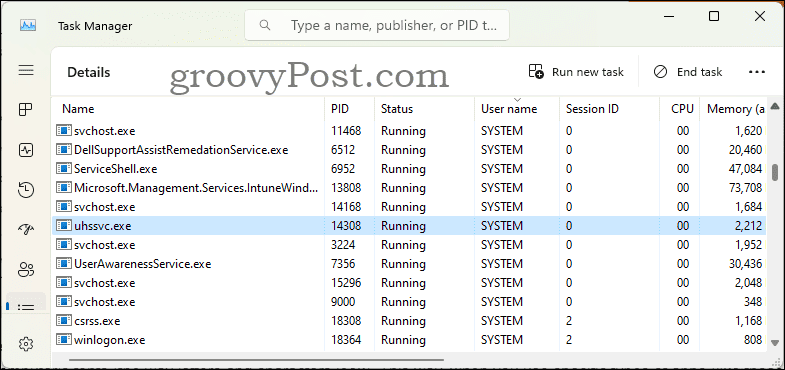Open the three-dot more options menu

point(756,72)
